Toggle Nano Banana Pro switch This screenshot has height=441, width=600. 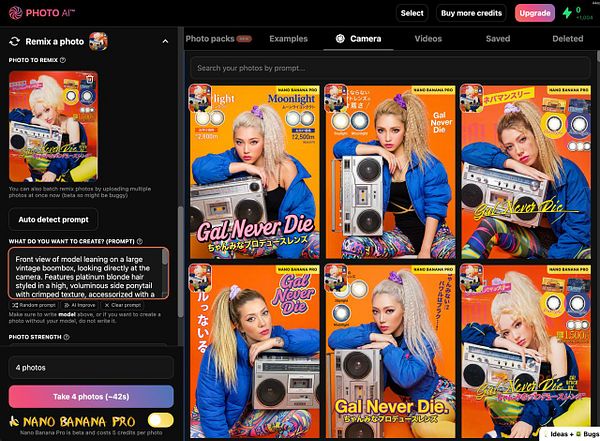click(161, 420)
